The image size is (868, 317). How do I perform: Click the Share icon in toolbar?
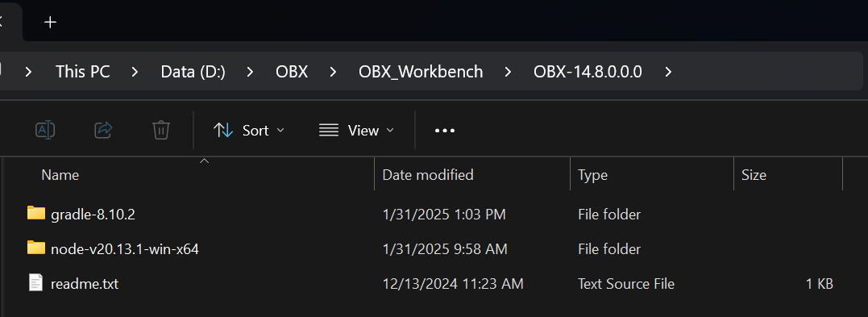[103, 130]
